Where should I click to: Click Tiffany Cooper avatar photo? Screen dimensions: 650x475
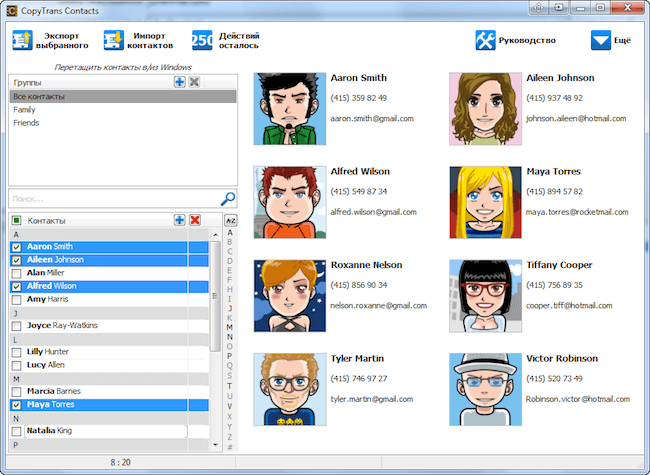click(485, 296)
